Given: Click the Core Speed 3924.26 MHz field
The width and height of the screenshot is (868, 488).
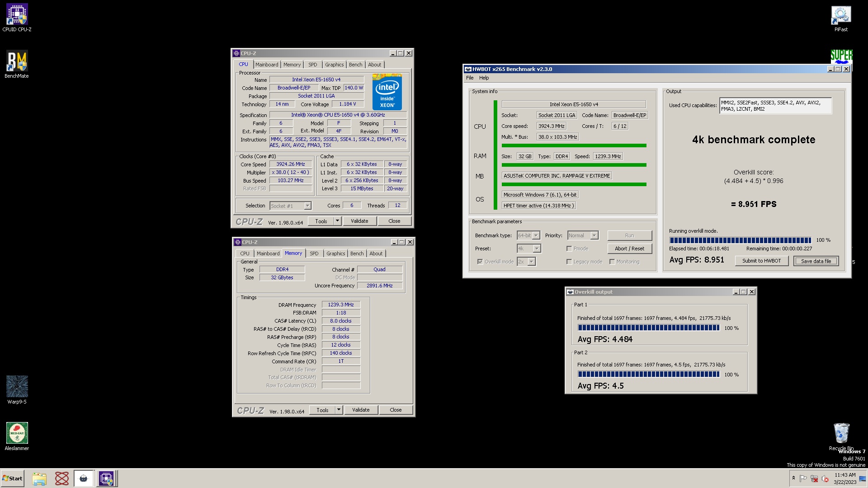Looking at the screenshot, I should 291,164.
